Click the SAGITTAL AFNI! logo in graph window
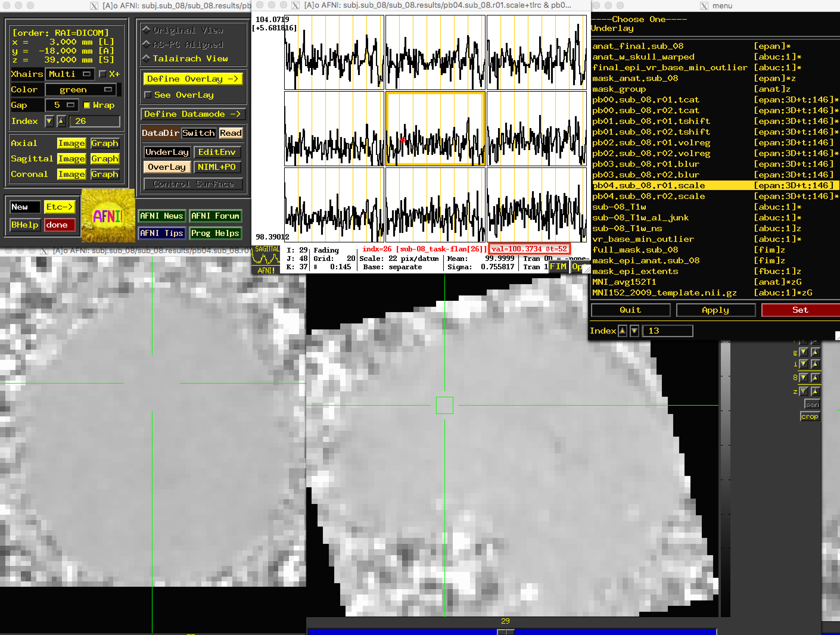This screenshot has width=840, height=635. [266, 260]
